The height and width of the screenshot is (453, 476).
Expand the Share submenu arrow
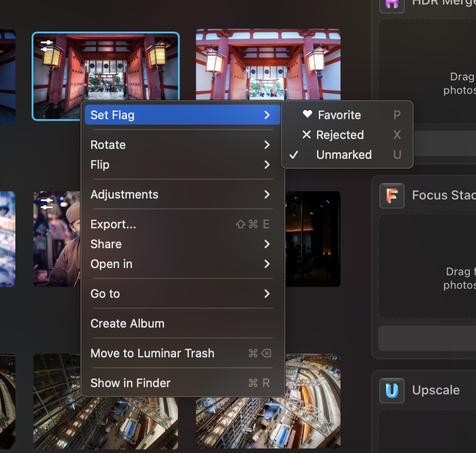[x=267, y=244]
